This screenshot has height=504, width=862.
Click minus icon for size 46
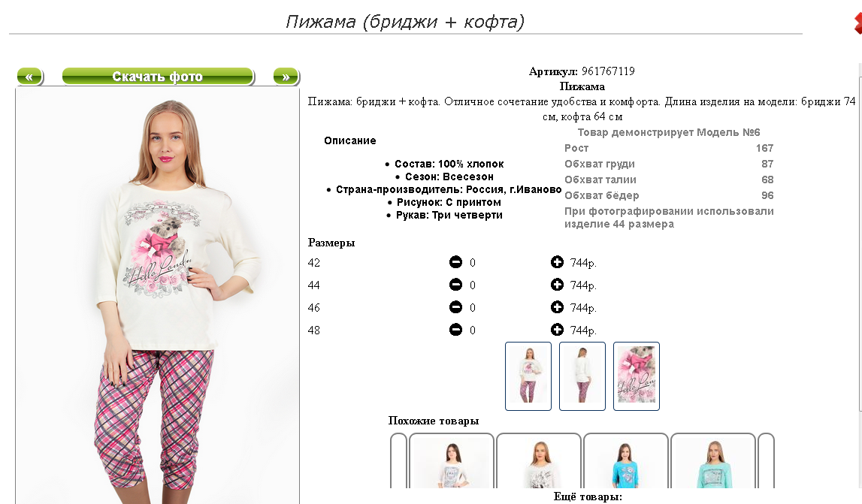pyautogui.click(x=455, y=307)
